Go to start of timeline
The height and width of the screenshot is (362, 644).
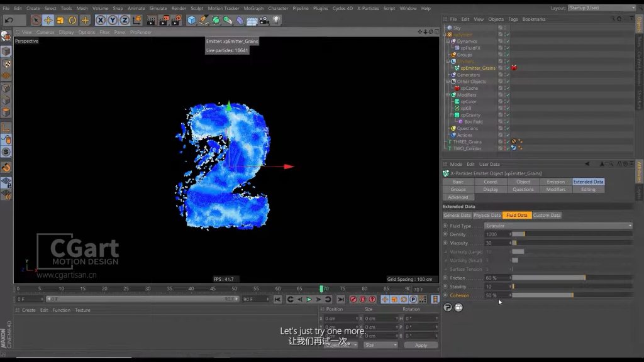tap(277, 300)
